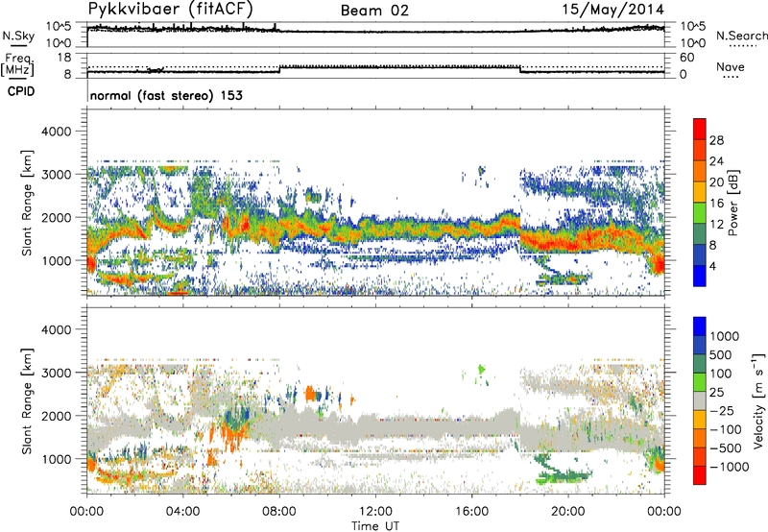This screenshot has width=768, height=532.
Task: Click the '18' tick on the frequency axis
Action: pyautogui.click(x=64, y=58)
